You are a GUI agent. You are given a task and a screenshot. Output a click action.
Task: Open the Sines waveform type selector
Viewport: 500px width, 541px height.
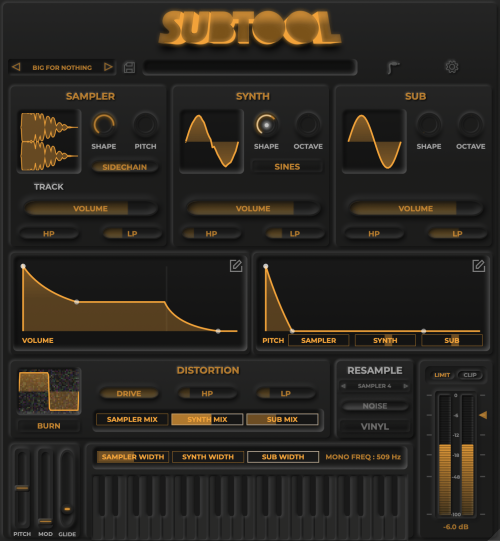[287, 167]
